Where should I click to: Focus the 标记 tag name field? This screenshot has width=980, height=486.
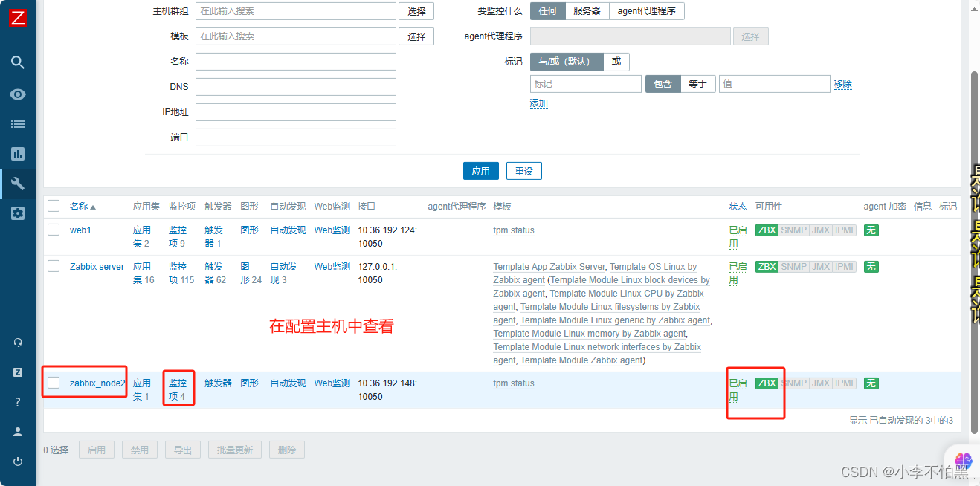(x=586, y=84)
